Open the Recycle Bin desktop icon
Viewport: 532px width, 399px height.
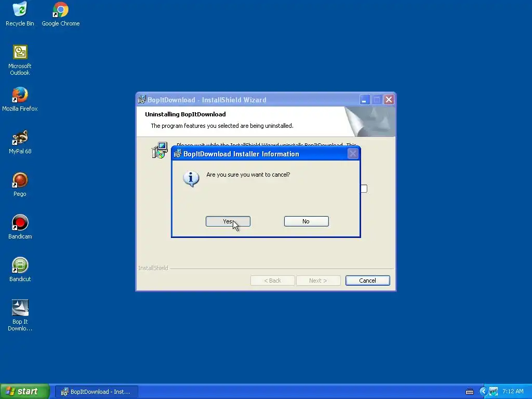pyautogui.click(x=20, y=14)
